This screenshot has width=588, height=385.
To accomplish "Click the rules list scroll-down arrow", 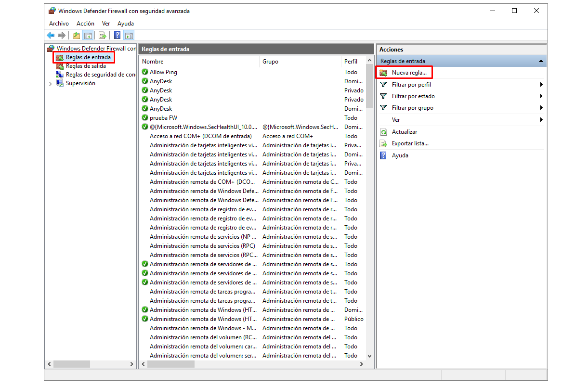I will (x=370, y=356).
